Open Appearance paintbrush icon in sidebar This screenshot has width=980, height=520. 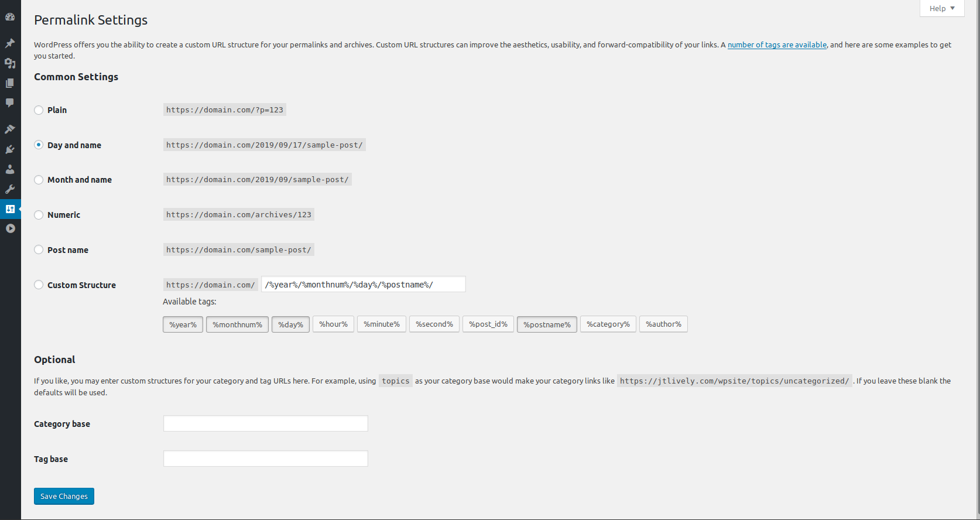(x=10, y=129)
